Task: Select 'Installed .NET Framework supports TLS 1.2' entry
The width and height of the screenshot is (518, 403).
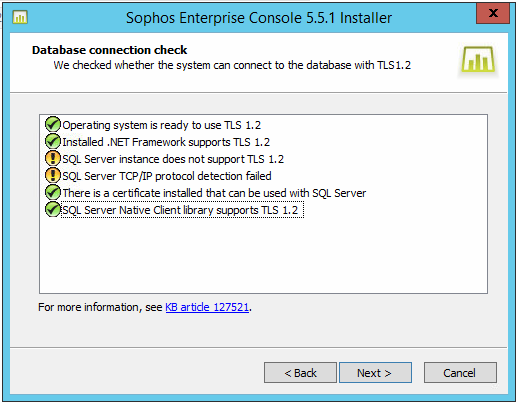Action: tap(166, 142)
